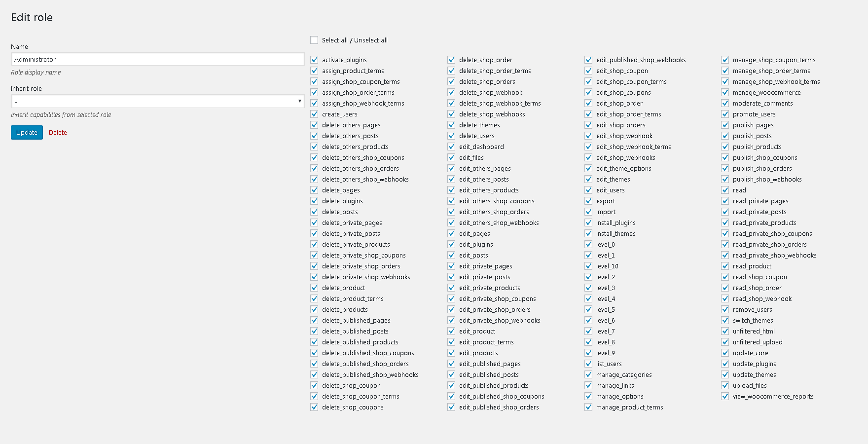Uncheck the view_woocommerce_reports checkbox
The height and width of the screenshot is (444, 868).
pyautogui.click(x=725, y=396)
